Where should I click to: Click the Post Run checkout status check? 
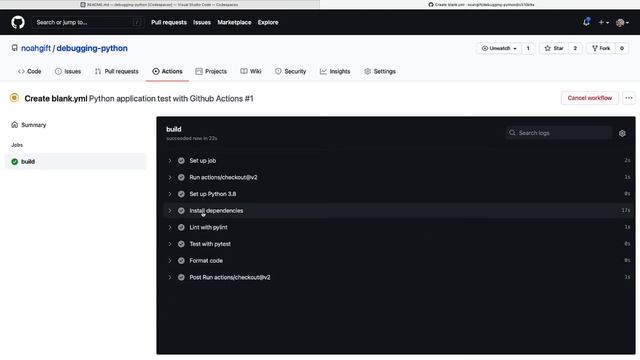click(181, 278)
